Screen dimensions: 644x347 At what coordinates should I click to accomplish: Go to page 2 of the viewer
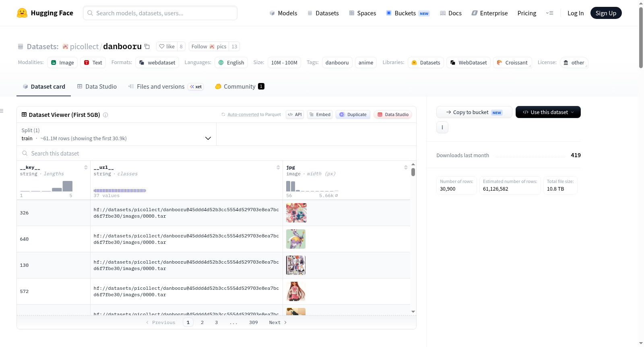(202, 322)
